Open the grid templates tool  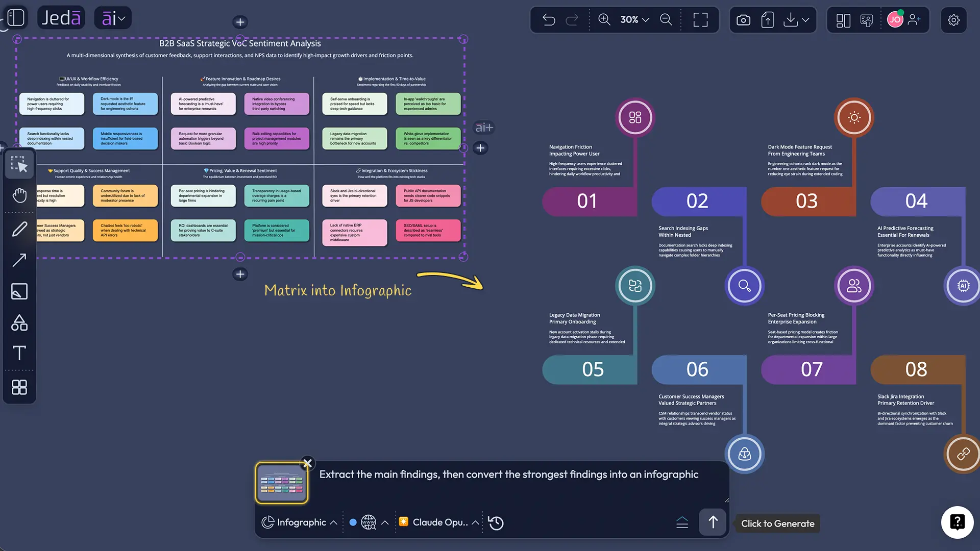coord(19,387)
